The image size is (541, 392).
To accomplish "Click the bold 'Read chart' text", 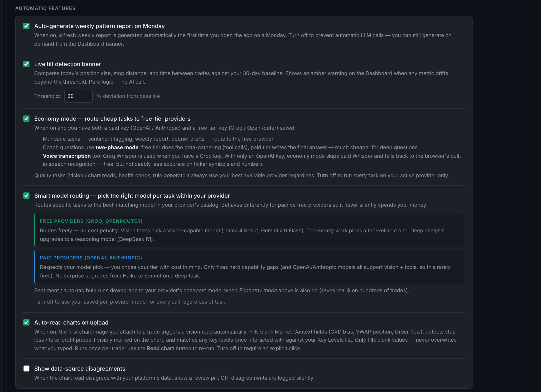I will click(x=160, y=348).
